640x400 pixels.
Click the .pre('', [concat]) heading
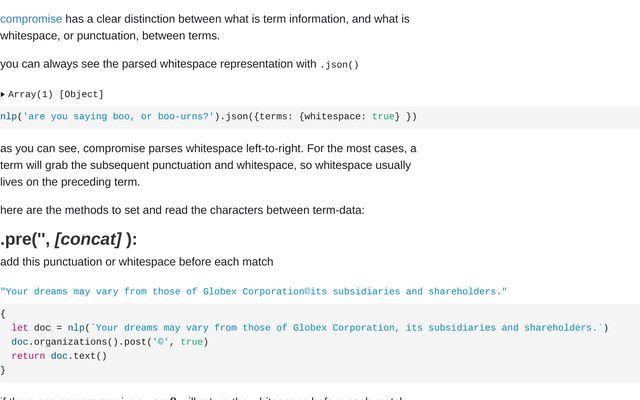69,239
